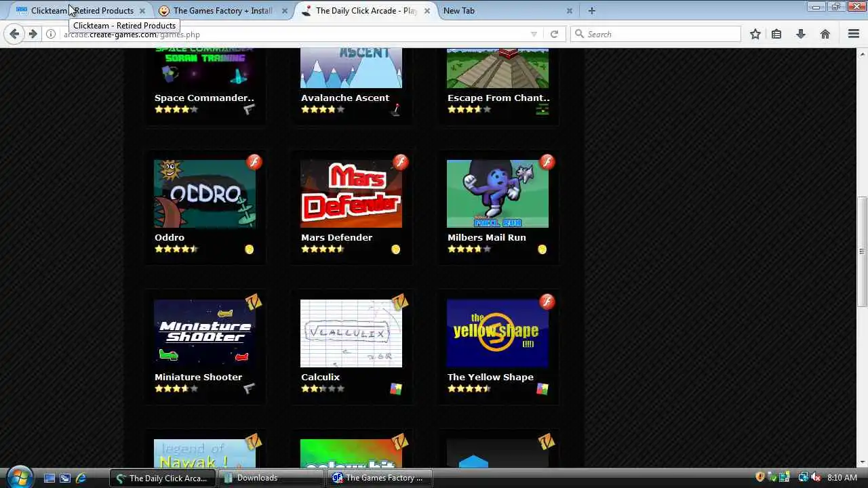Click the security shield tray icon
868x488 pixels.
(x=760, y=478)
